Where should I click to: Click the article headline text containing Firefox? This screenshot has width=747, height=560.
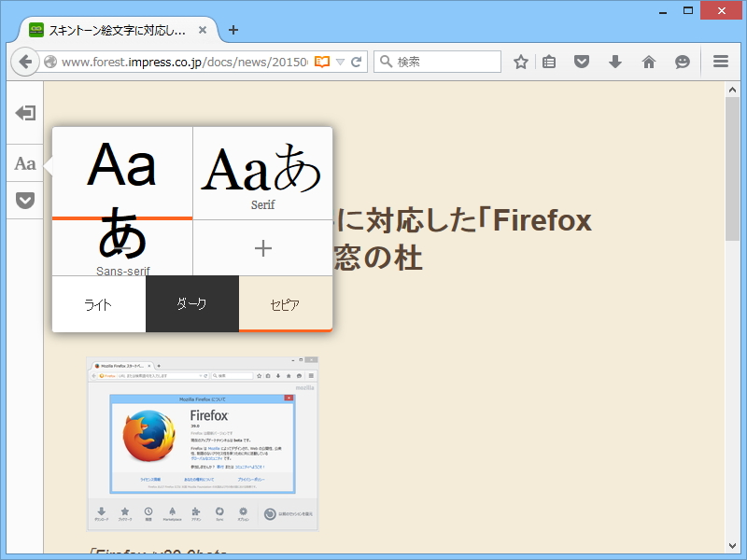pos(462,239)
